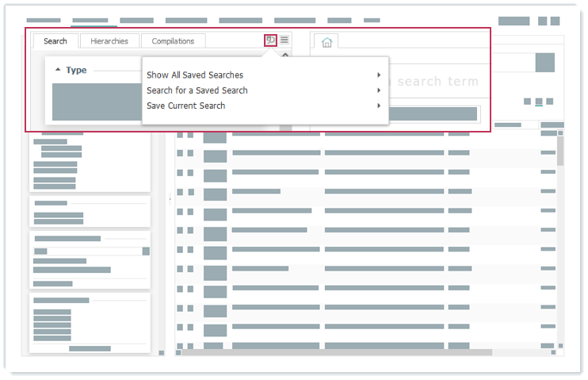Expand the Save Current Search submenu arrow

(x=379, y=106)
